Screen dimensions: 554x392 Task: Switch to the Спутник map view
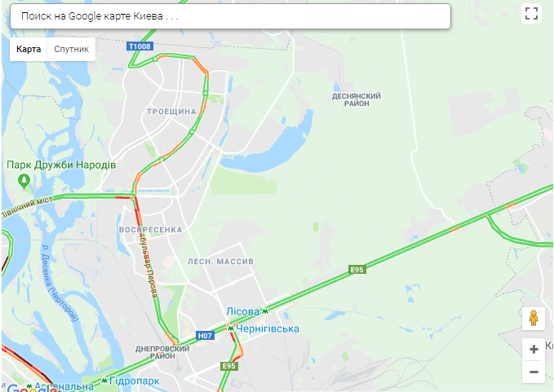tap(71, 49)
